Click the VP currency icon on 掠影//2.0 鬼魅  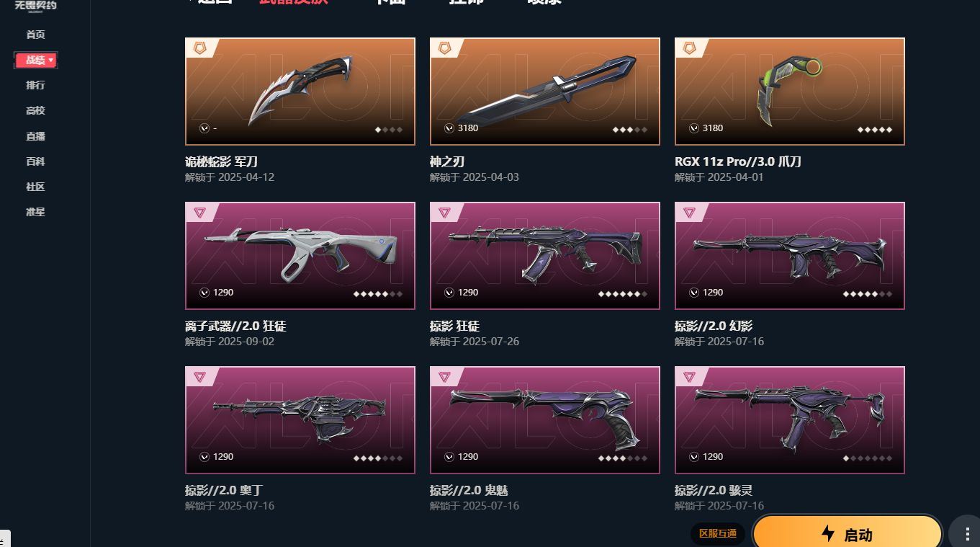(449, 457)
